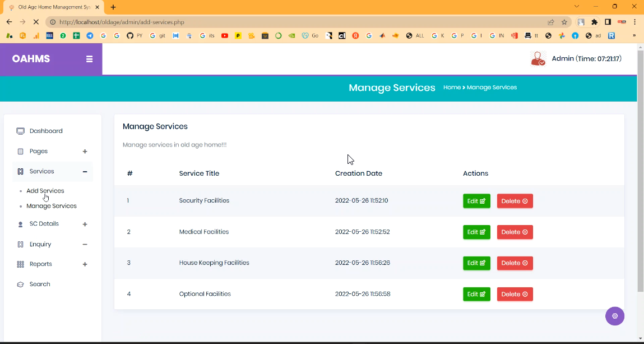Click the Dashboard monitor icon in sidebar
This screenshot has width=644, height=344.
21,131
